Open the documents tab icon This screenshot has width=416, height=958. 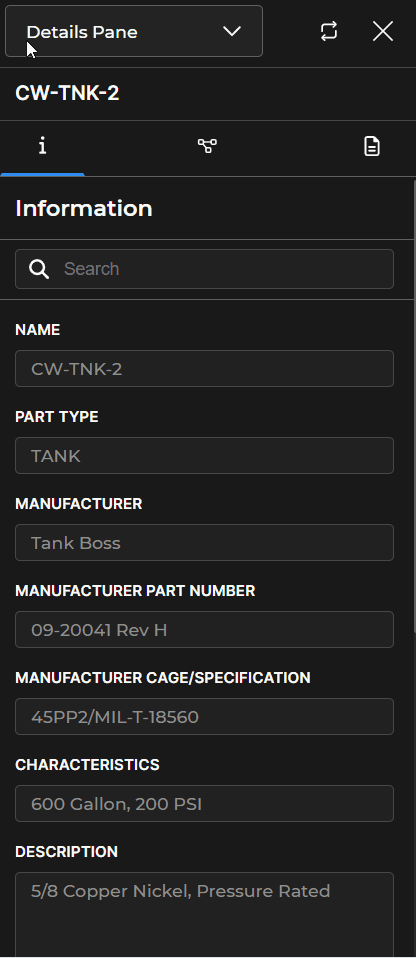point(371,146)
